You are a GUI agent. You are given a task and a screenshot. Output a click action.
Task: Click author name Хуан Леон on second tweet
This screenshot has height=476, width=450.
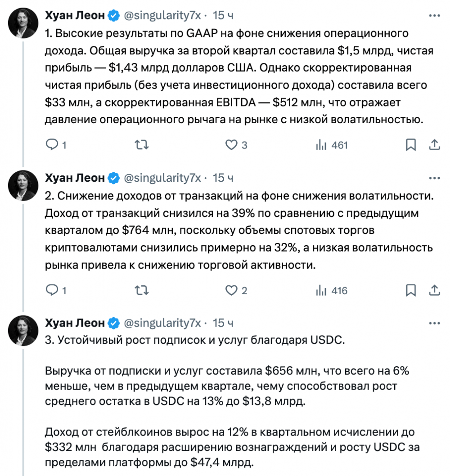pyautogui.click(x=75, y=178)
